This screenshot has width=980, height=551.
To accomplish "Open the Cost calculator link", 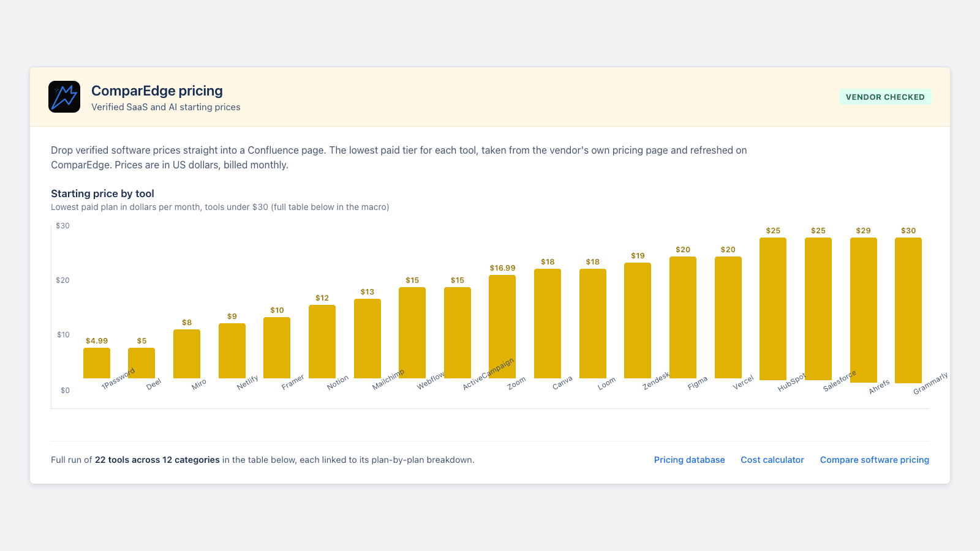I will (x=772, y=460).
